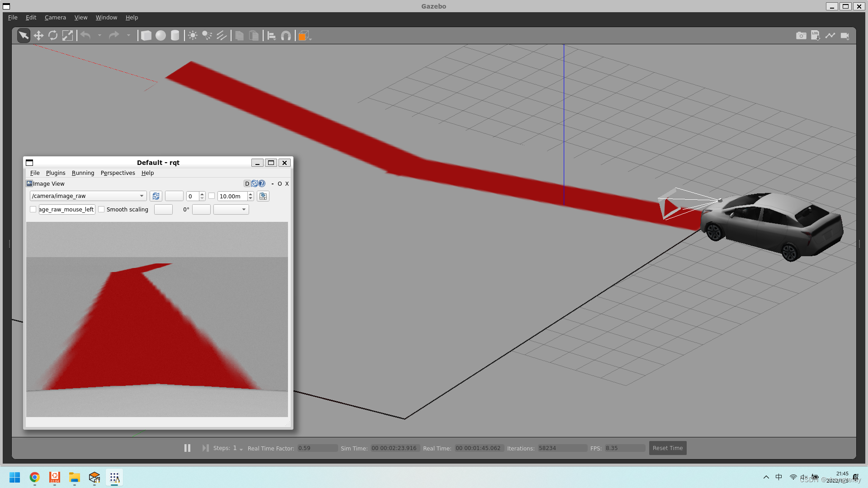Open the /camera/image_raw topic dropdown
The width and height of the screenshot is (868, 488).
[142, 196]
